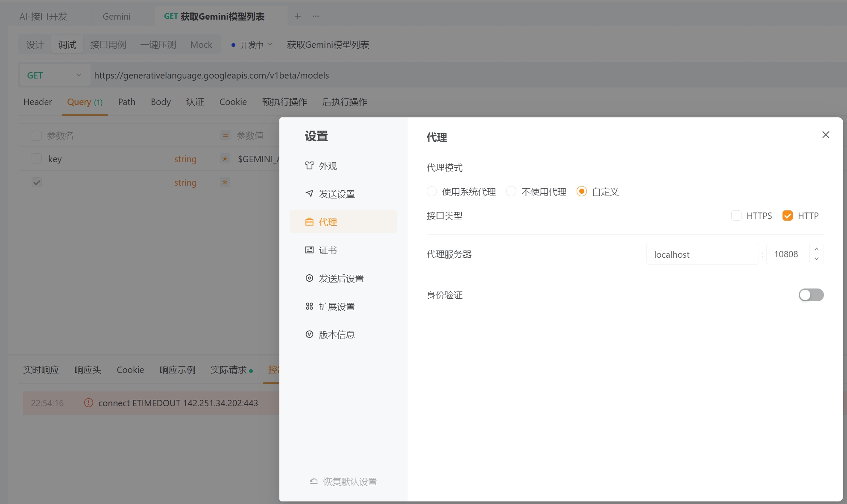
Task: Select the 不使用代理 radio option
Action: 511,191
